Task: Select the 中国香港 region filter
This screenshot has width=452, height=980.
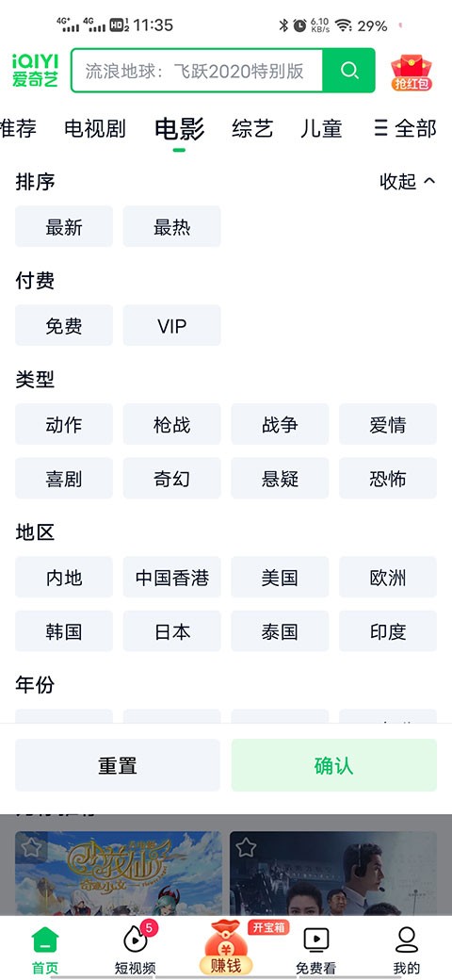Action: (171, 577)
